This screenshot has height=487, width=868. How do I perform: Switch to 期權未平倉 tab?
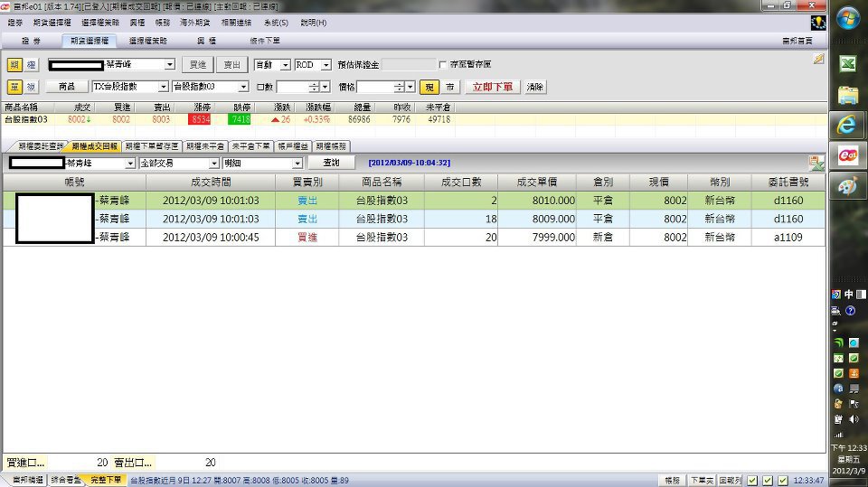[205, 146]
